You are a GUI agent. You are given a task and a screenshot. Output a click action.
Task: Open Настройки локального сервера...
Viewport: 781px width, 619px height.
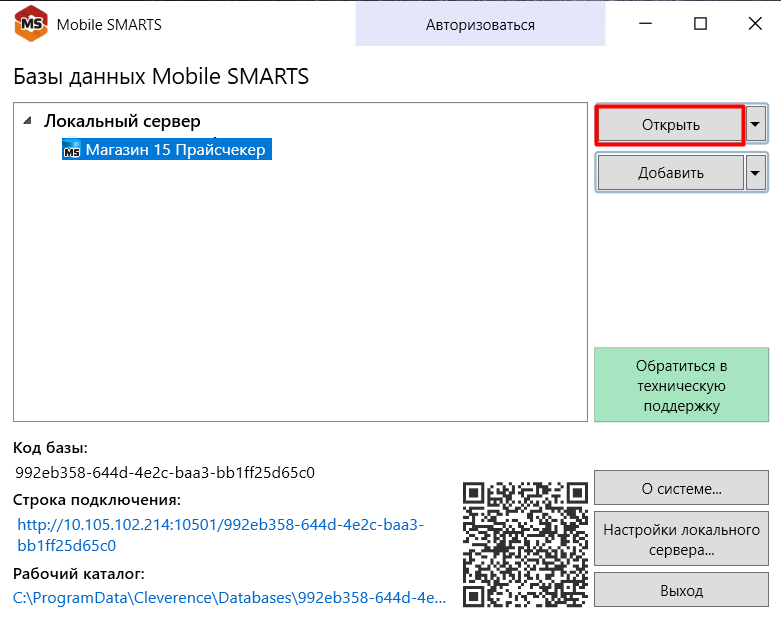[681, 539]
